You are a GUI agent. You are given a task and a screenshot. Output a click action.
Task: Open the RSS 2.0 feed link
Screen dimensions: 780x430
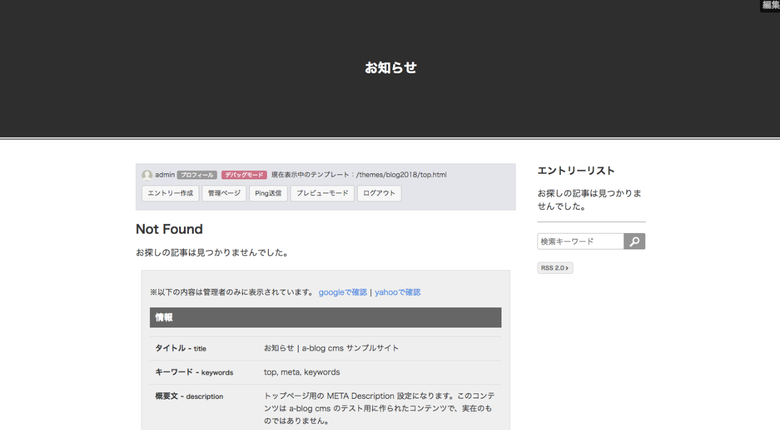point(555,268)
